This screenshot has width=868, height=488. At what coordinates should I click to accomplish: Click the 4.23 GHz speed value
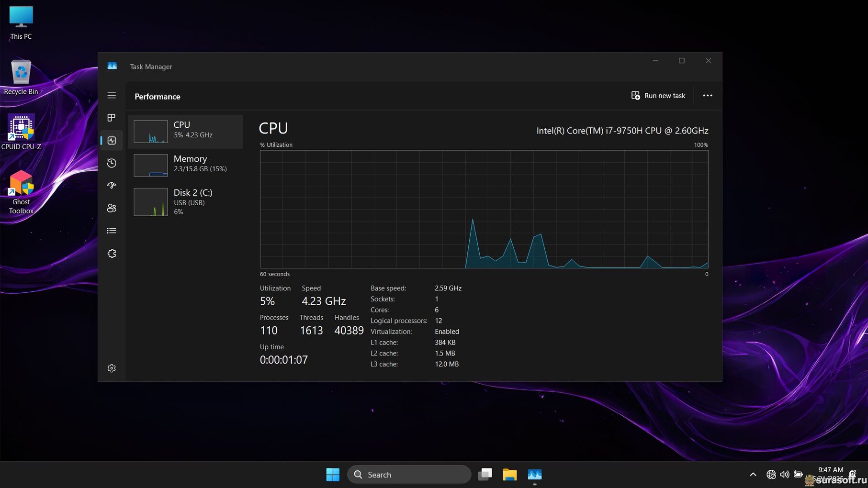(x=324, y=301)
